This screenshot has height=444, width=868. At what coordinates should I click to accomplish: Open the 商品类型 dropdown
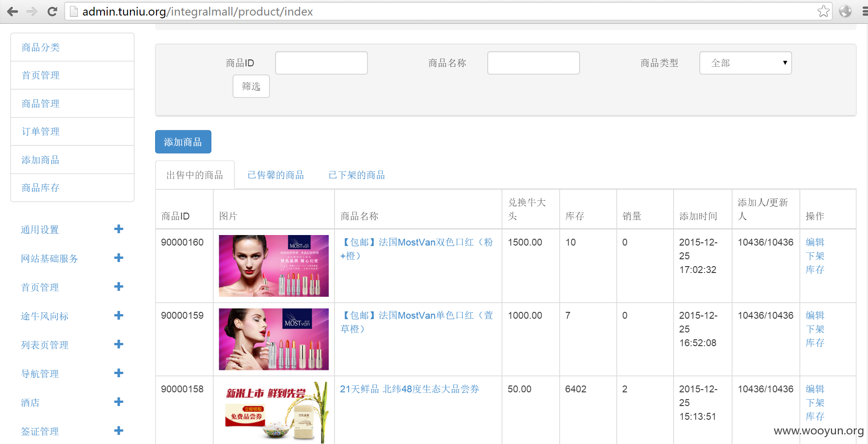(745, 63)
